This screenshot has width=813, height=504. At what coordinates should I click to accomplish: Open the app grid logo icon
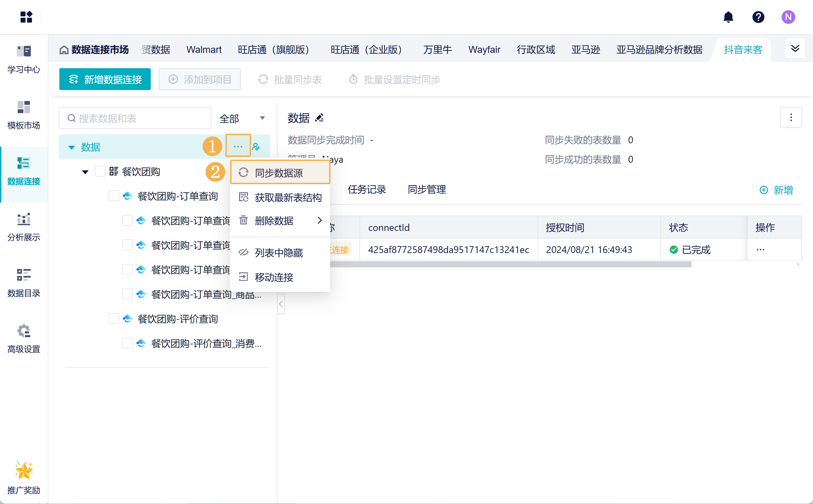pos(26,17)
